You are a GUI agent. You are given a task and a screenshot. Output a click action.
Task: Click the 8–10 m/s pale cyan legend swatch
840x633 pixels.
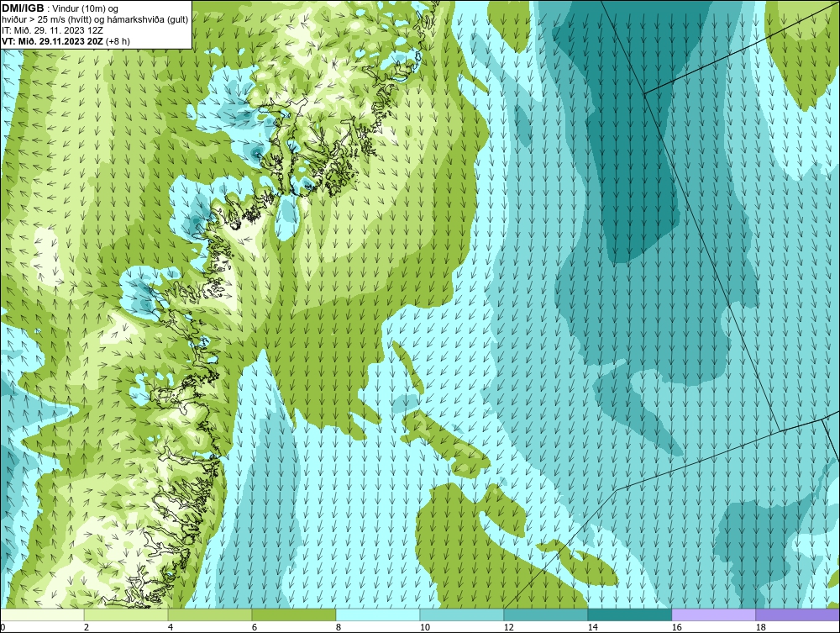(x=378, y=615)
